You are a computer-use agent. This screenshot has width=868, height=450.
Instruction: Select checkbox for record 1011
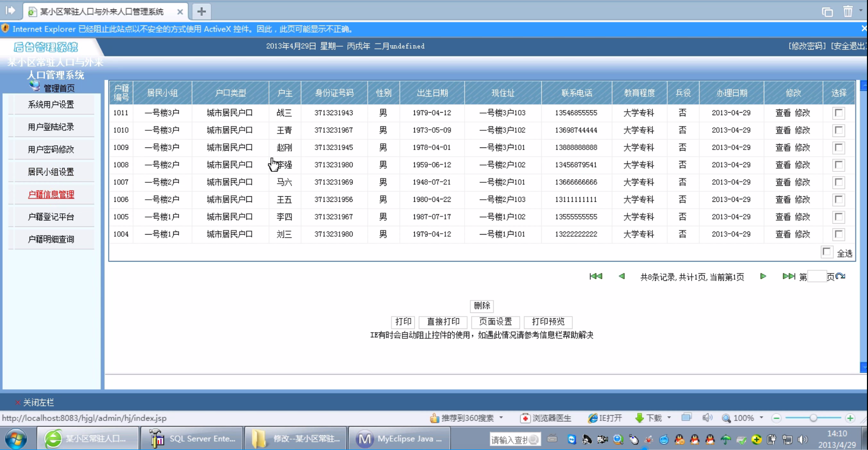click(838, 113)
